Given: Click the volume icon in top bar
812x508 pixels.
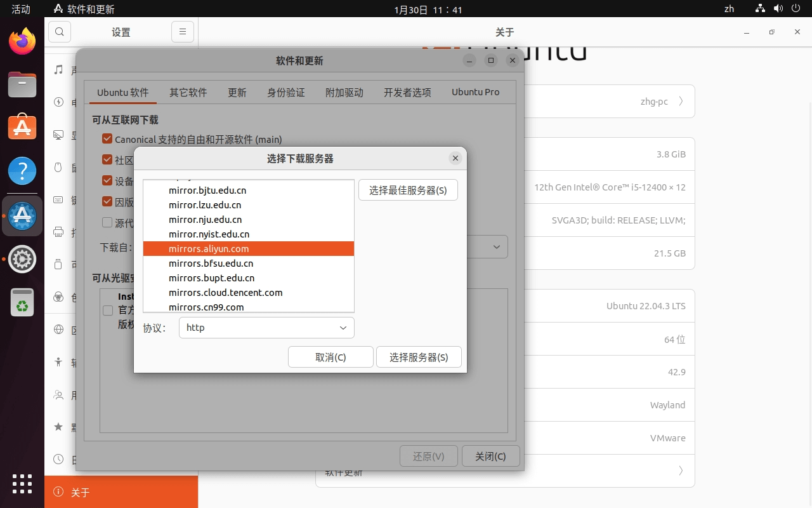Looking at the screenshot, I should (x=778, y=9).
